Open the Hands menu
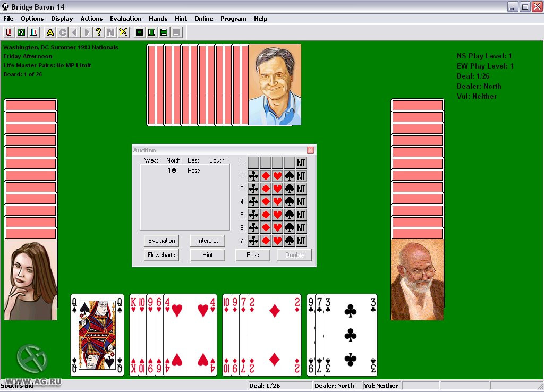 click(158, 19)
